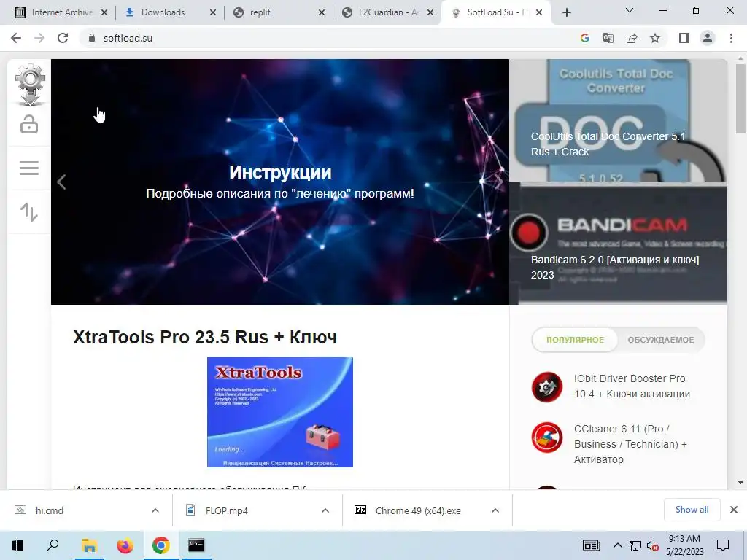Click the browser back arrow
This screenshot has height=560, width=747.
pos(16,38)
